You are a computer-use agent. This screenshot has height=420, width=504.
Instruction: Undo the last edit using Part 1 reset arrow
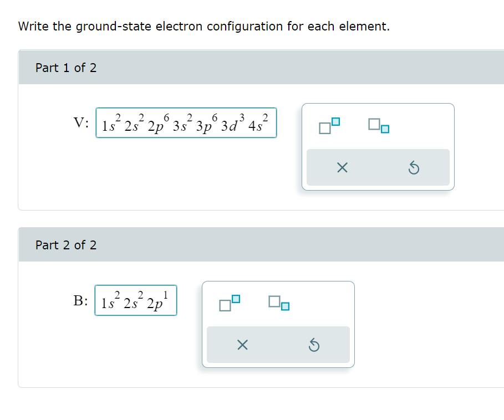(414, 167)
